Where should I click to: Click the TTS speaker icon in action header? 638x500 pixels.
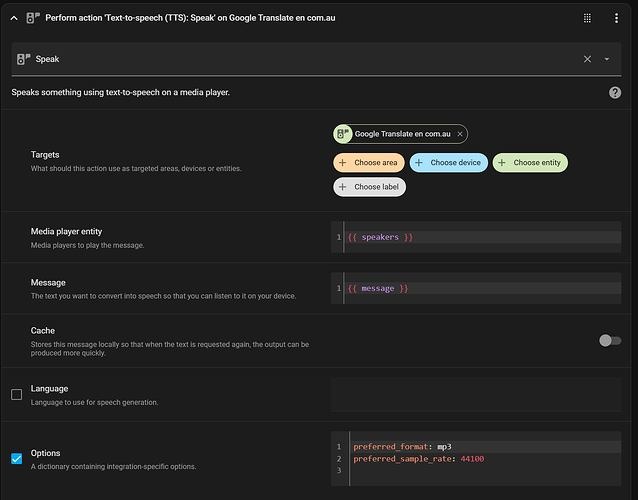tap(33, 18)
